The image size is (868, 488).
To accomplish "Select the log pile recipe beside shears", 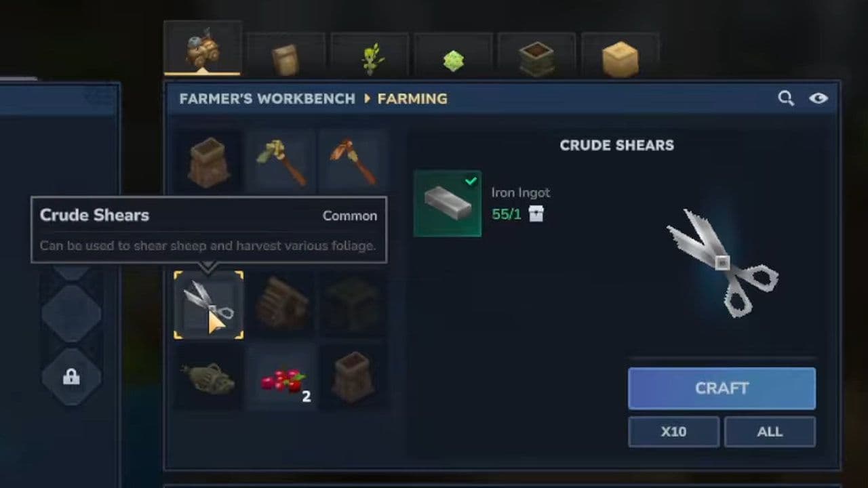I will point(282,305).
